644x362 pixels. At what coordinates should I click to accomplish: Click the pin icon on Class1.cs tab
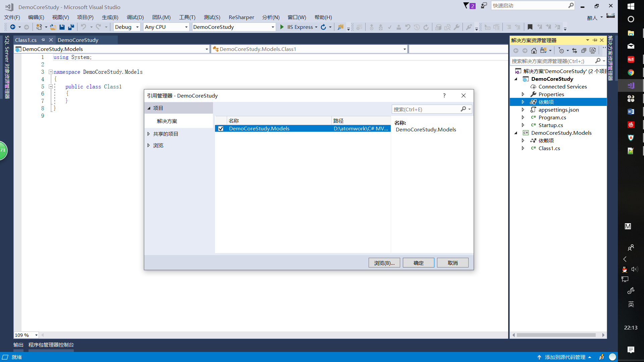43,40
